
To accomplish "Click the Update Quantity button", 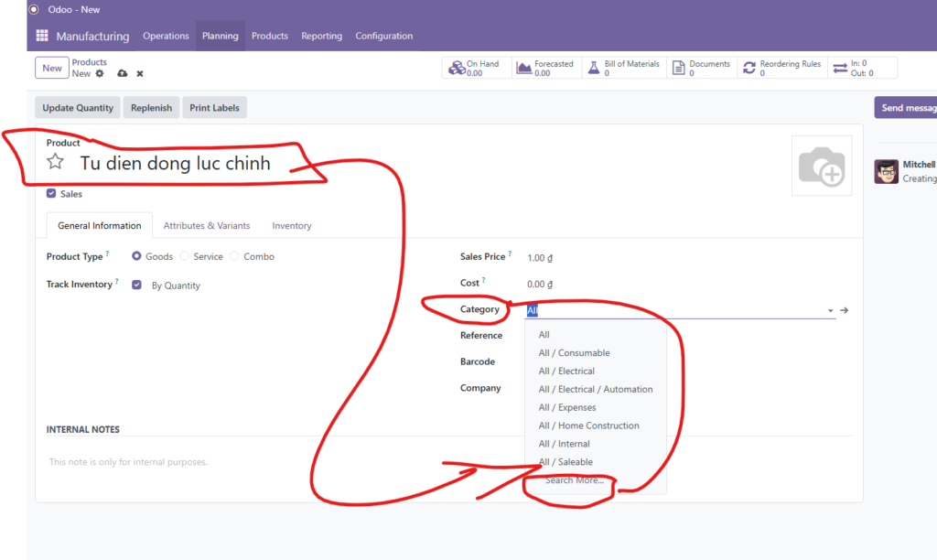I will [78, 108].
